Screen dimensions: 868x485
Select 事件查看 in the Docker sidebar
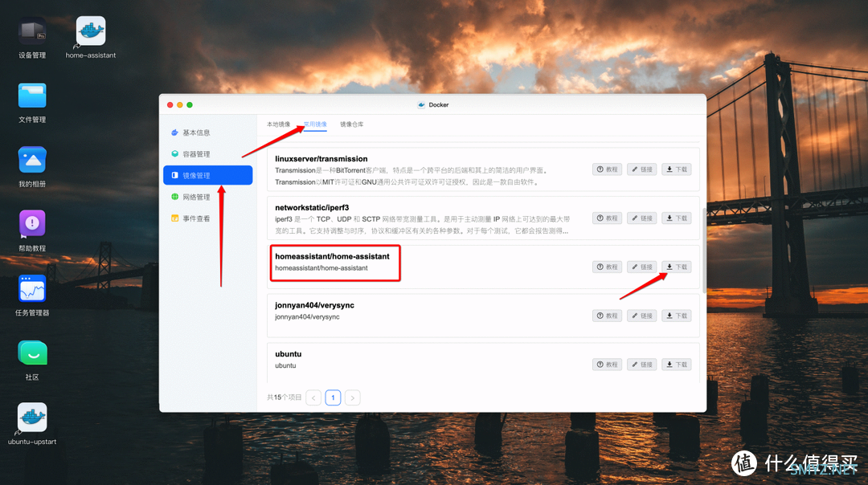pyautogui.click(x=208, y=218)
